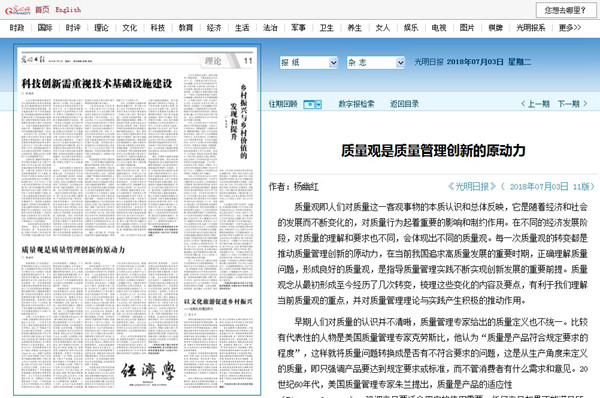
Task: Go to previous issue 上一期
Action: (x=535, y=104)
